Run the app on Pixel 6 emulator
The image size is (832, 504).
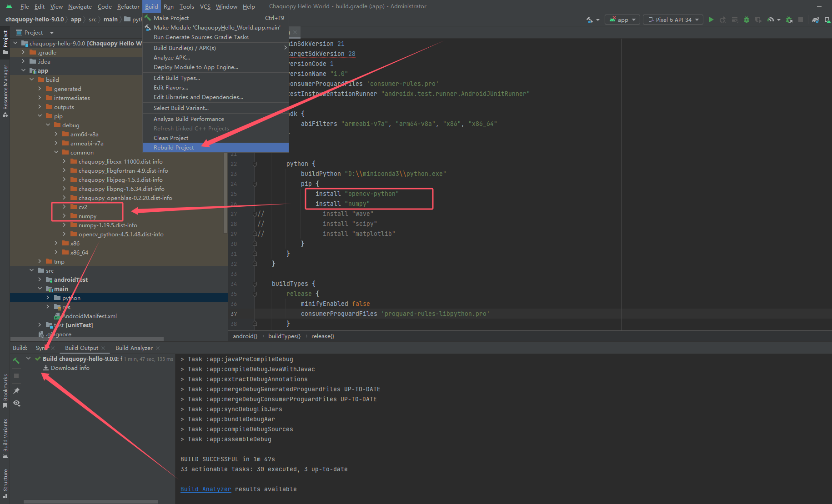point(711,19)
